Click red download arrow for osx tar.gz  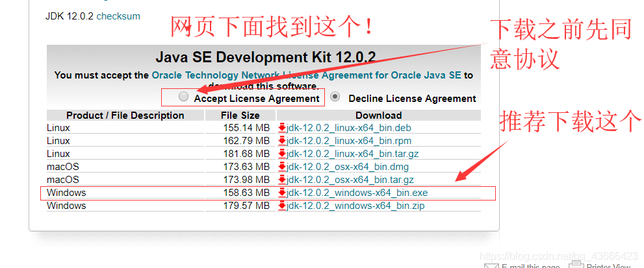(x=282, y=180)
